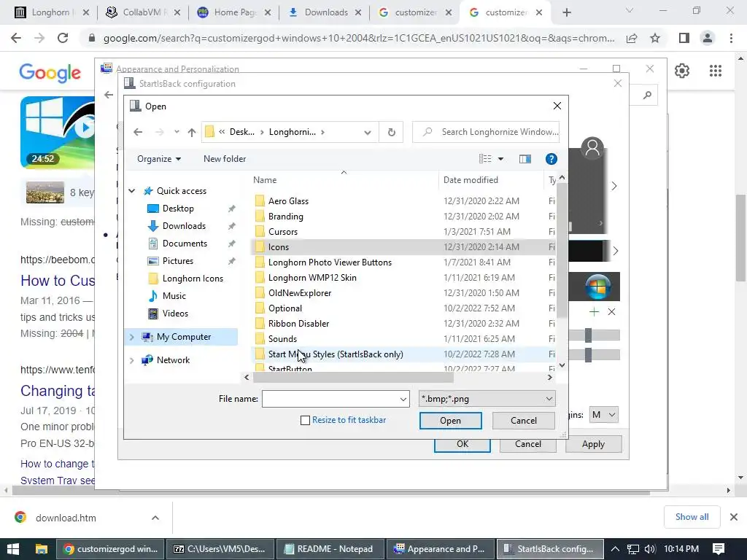Open the action center notifications icon

[x=719, y=549]
